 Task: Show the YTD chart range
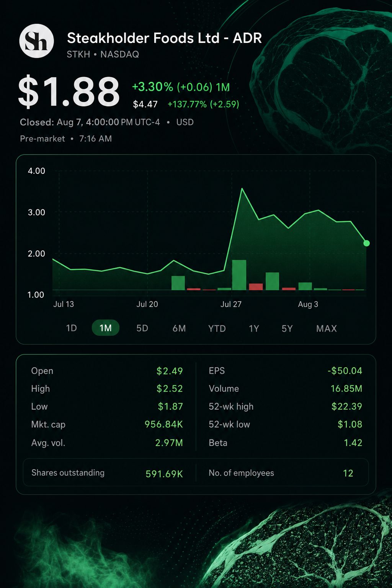pyautogui.click(x=217, y=328)
